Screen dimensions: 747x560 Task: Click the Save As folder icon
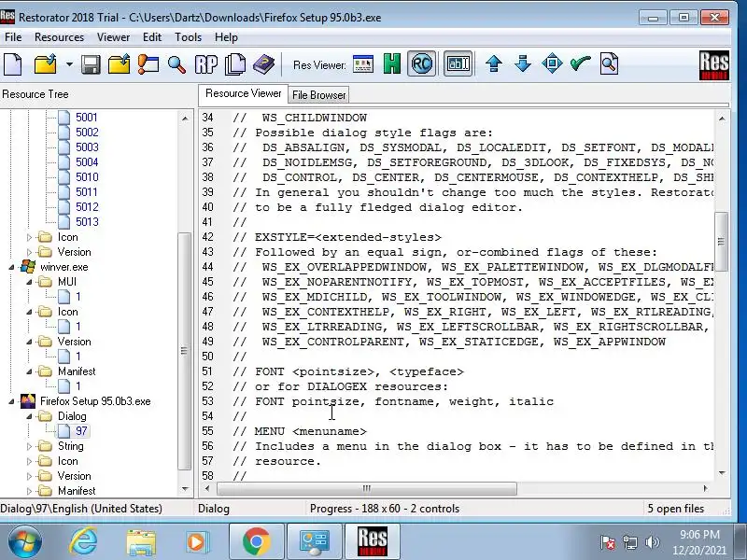click(120, 63)
